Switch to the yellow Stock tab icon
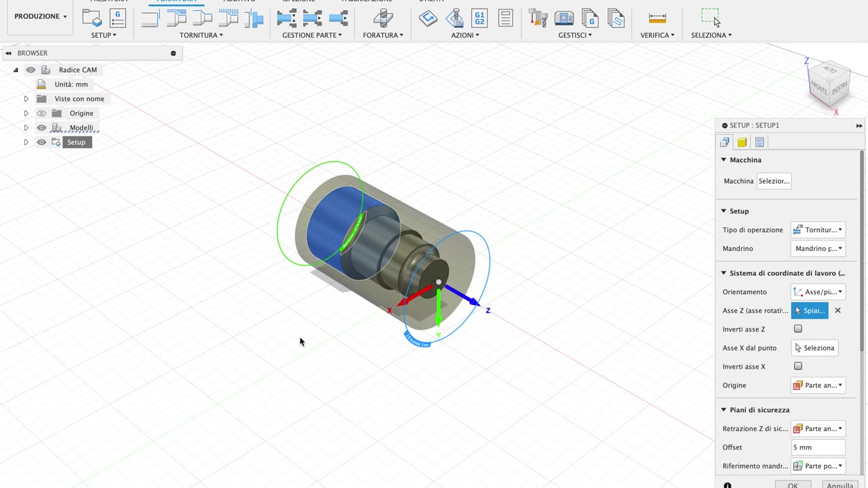 pyautogui.click(x=742, y=142)
